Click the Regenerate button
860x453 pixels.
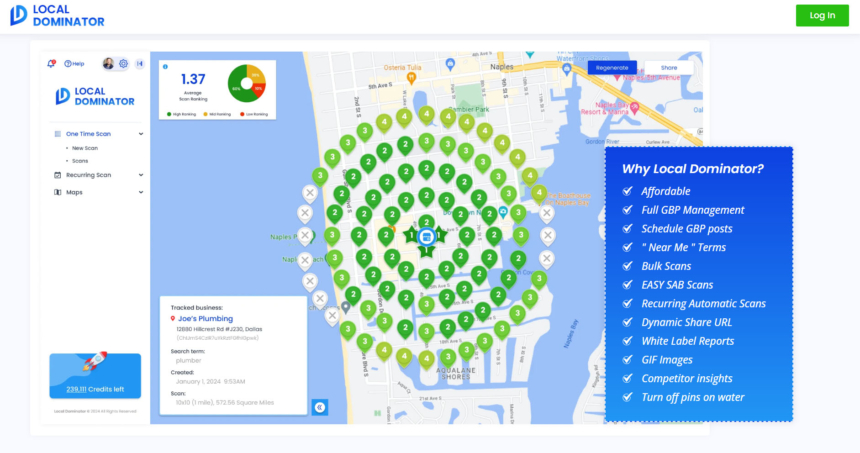612,68
